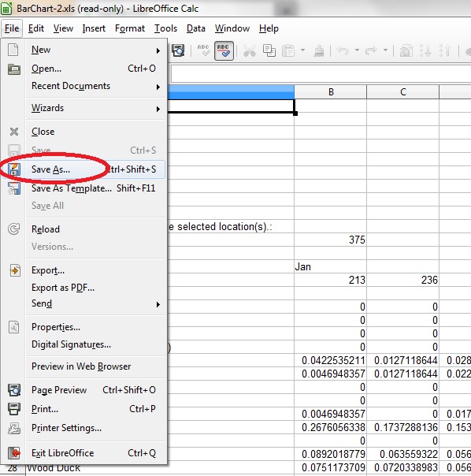Open the Undo history dropdown arrow

coord(358,50)
